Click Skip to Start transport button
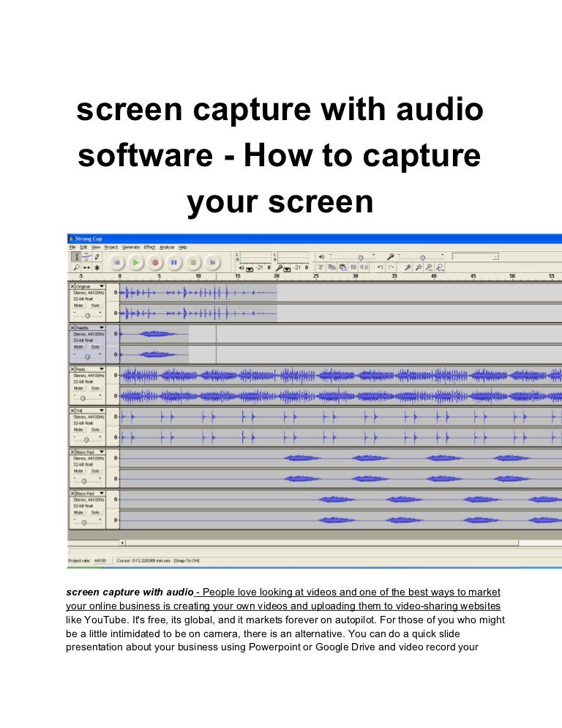Screen dimensions: 562x728 [x=116, y=262]
